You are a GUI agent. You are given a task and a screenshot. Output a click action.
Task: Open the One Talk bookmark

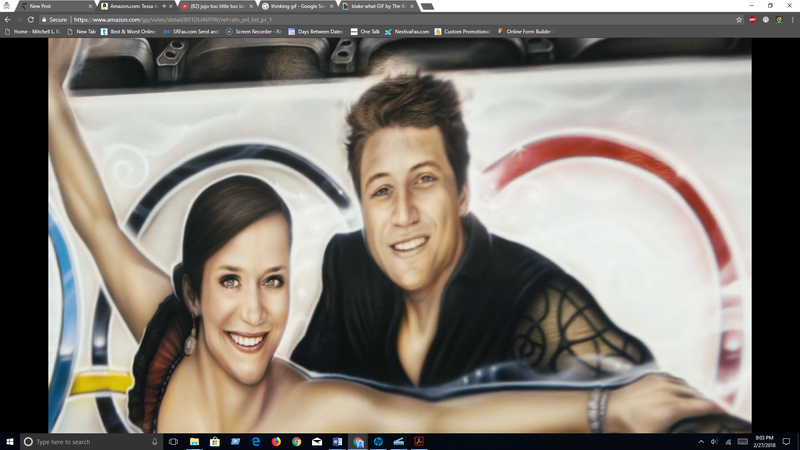click(365, 32)
